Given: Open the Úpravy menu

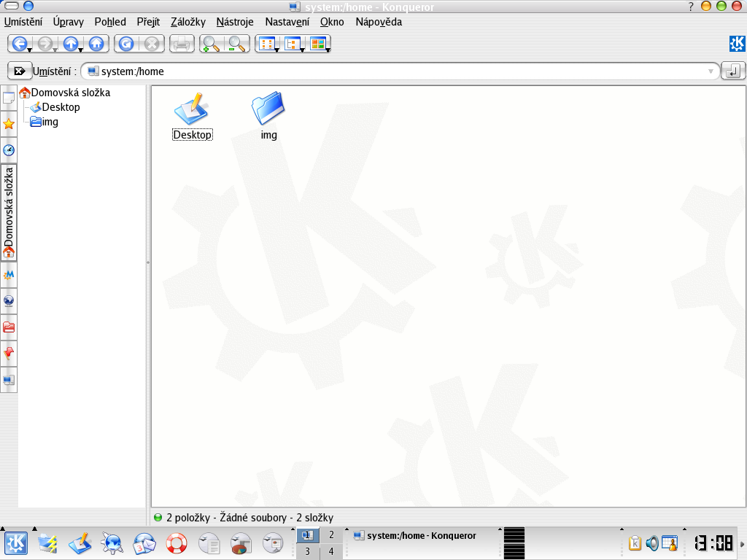Looking at the screenshot, I should pyautogui.click(x=68, y=22).
